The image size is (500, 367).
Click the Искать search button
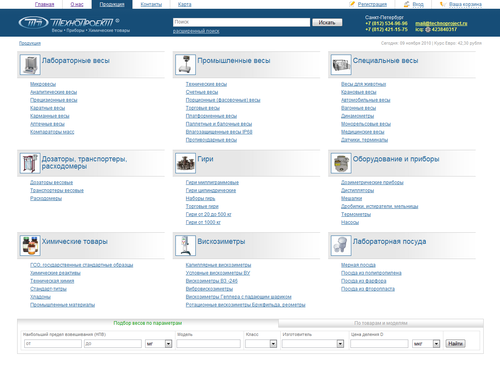pos(327,22)
